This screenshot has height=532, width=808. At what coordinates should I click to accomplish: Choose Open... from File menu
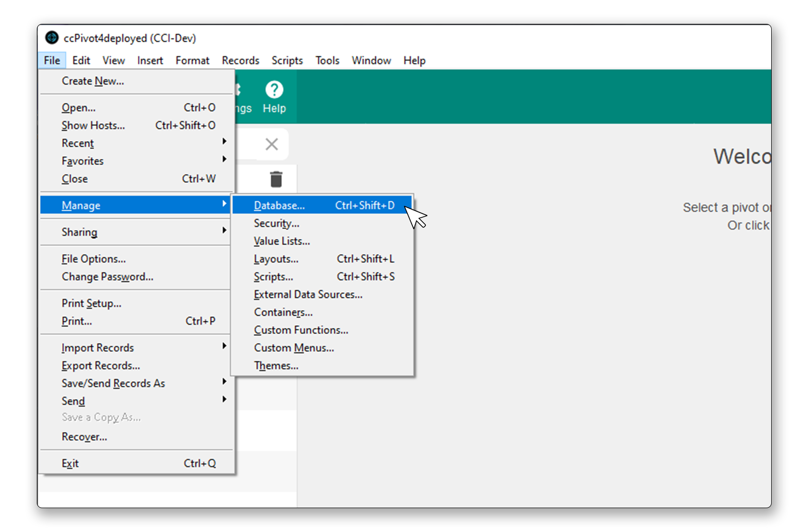[x=136, y=108]
